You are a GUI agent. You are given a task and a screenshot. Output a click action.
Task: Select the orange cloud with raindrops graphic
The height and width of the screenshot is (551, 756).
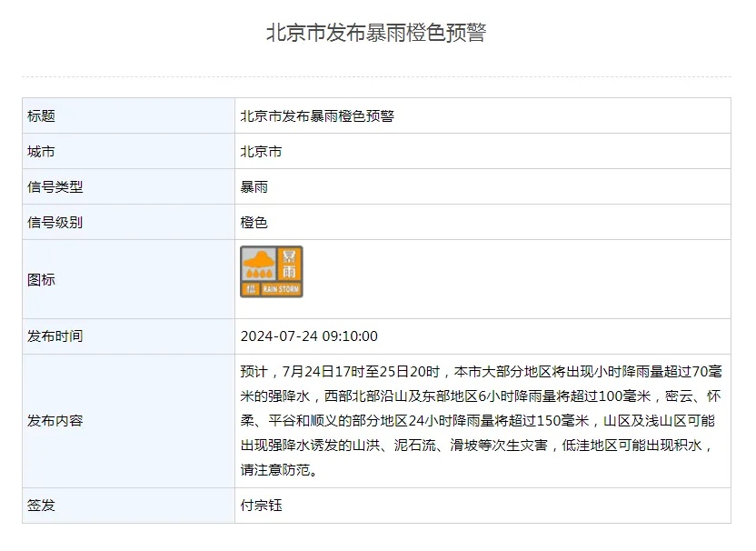pyautogui.click(x=259, y=257)
